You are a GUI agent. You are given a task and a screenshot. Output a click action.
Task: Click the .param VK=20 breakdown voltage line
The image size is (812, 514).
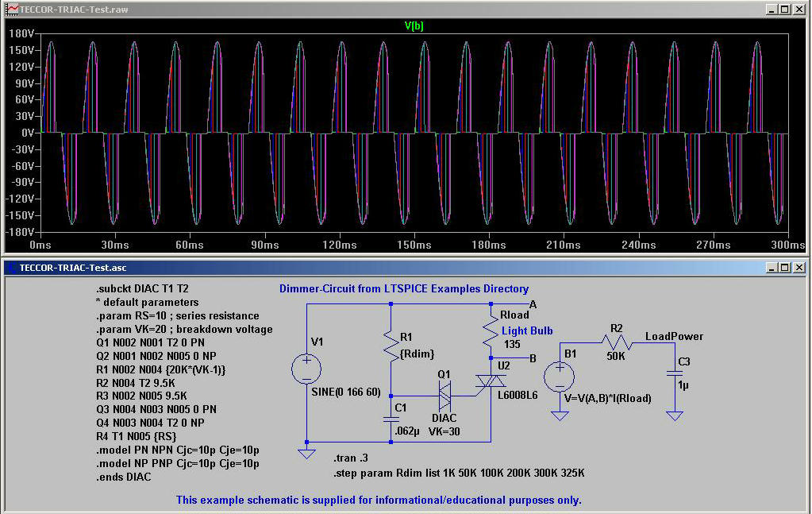[x=184, y=329]
